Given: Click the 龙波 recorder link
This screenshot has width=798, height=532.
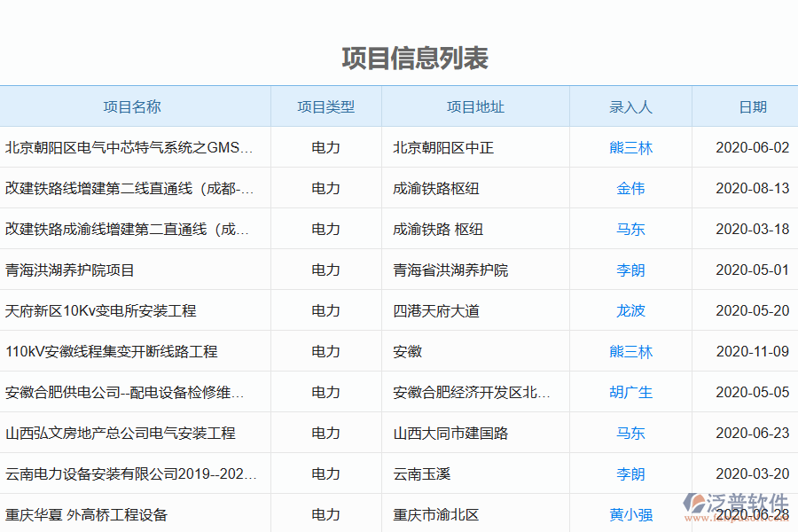Looking at the screenshot, I should coord(630,310).
